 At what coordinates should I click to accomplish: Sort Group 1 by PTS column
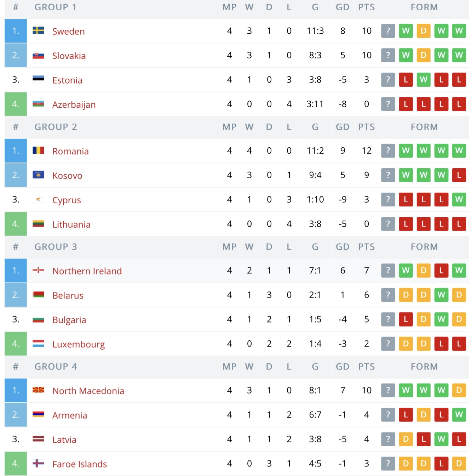(x=366, y=7)
